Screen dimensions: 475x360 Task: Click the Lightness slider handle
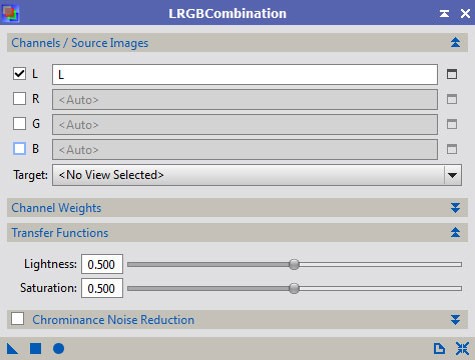pos(294,264)
